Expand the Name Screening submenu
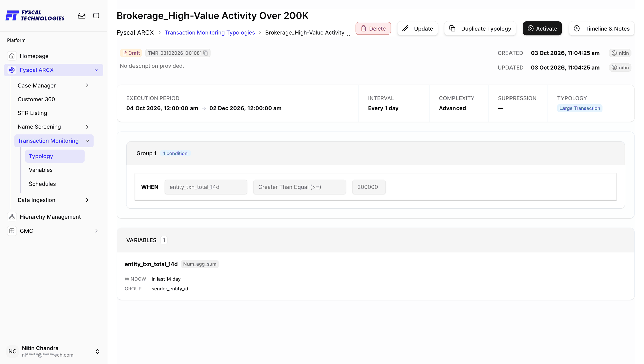 coord(87,127)
